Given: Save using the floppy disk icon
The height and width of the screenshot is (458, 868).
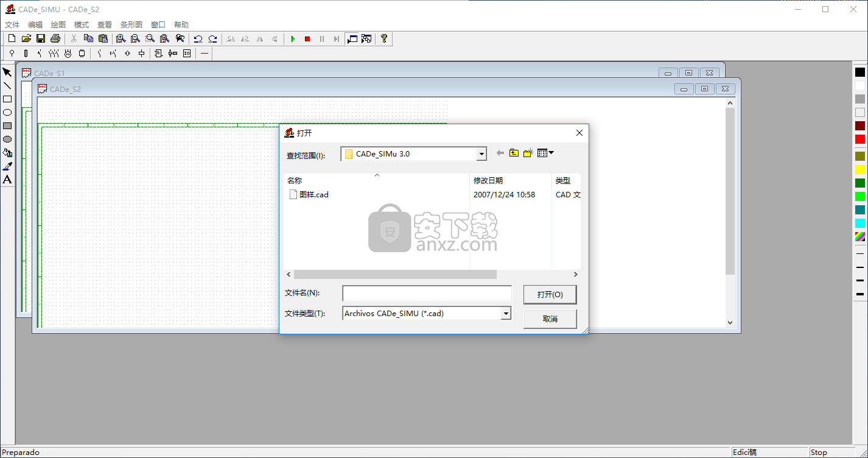Looking at the screenshot, I should pyautogui.click(x=41, y=38).
